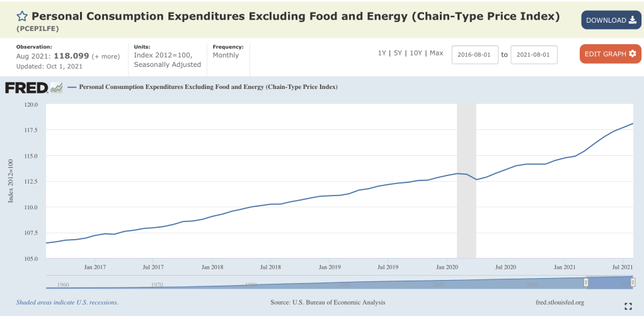Open the EDIT GRAPH panel

click(x=609, y=54)
